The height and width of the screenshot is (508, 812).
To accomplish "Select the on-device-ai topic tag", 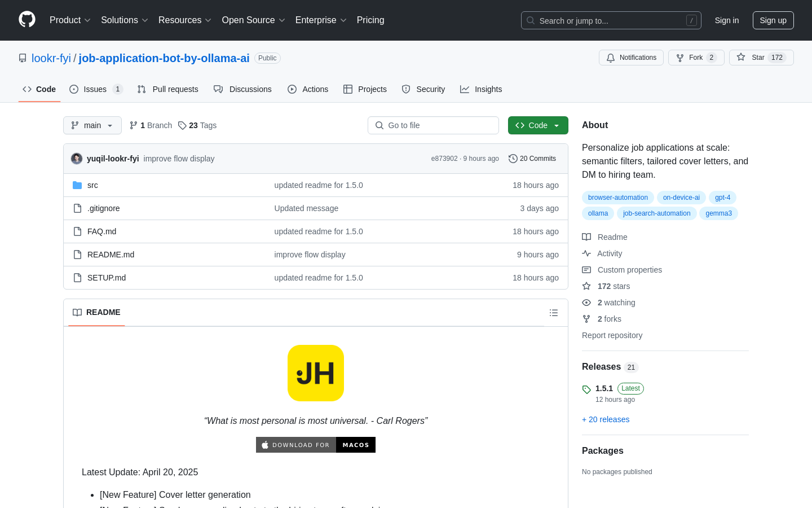I will [681, 198].
